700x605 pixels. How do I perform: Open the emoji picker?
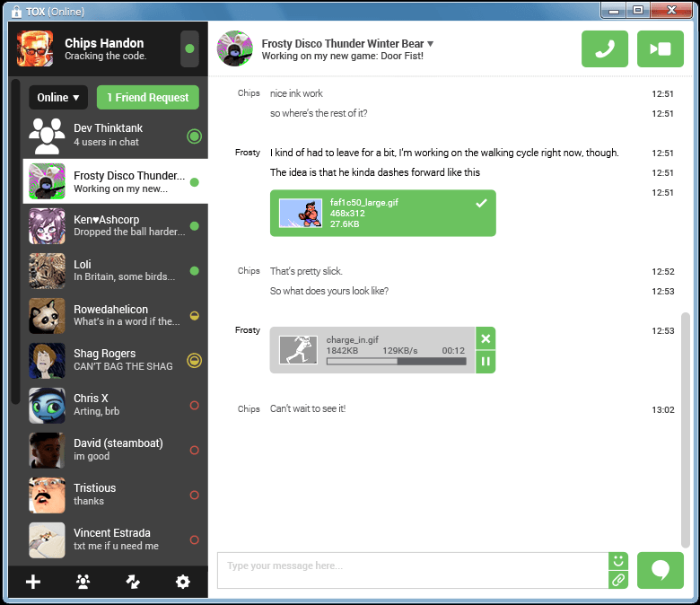(x=617, y=561)
